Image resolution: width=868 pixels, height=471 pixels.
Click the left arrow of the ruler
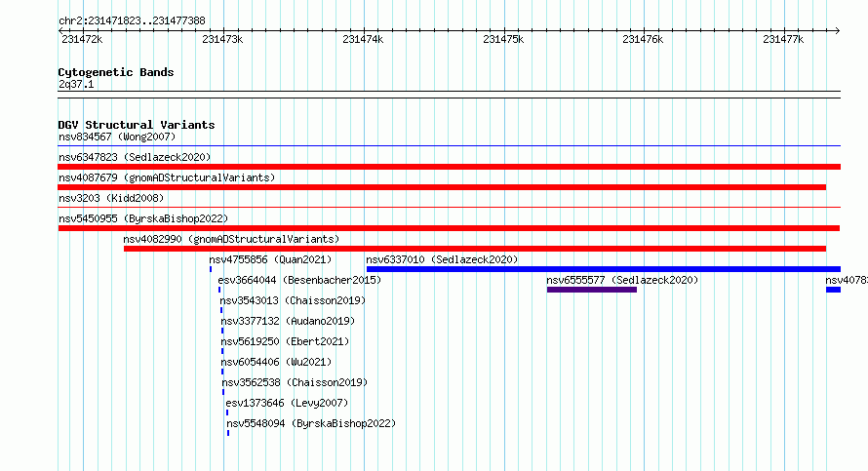60,31
